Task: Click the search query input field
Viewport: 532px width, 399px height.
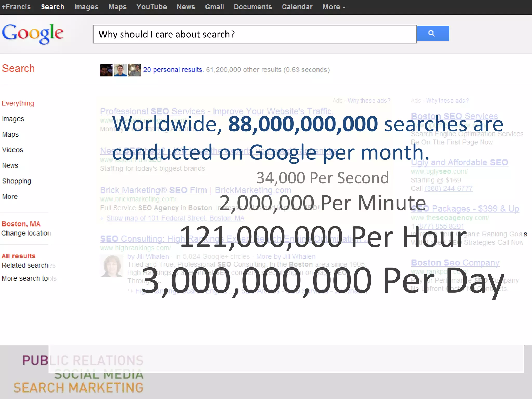Action: (x=255, y=34)
